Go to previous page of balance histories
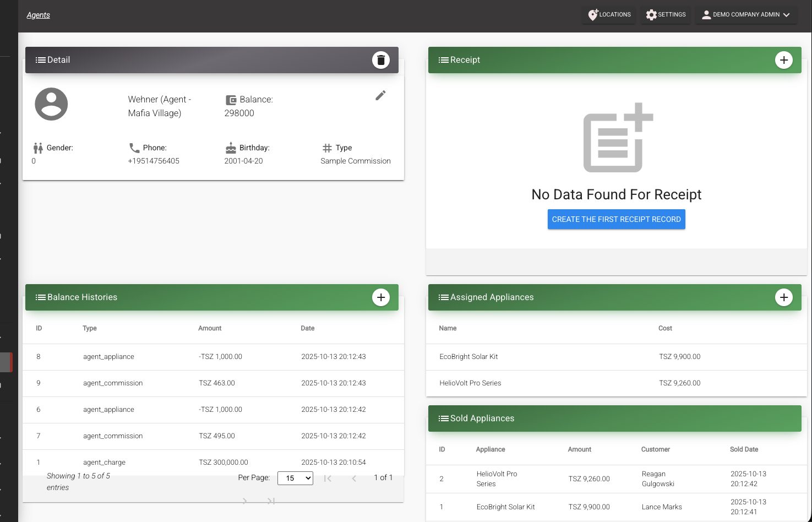Image resolution: width=812 pixels, height=522 pixels. pyautogui.click(x=354, y=478)
